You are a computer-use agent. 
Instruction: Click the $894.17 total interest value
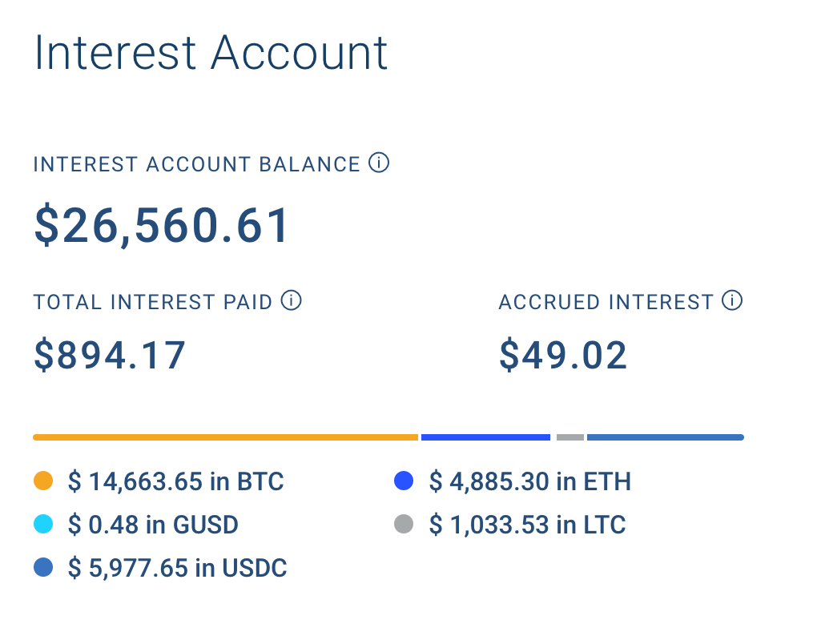tap(110, 355)
